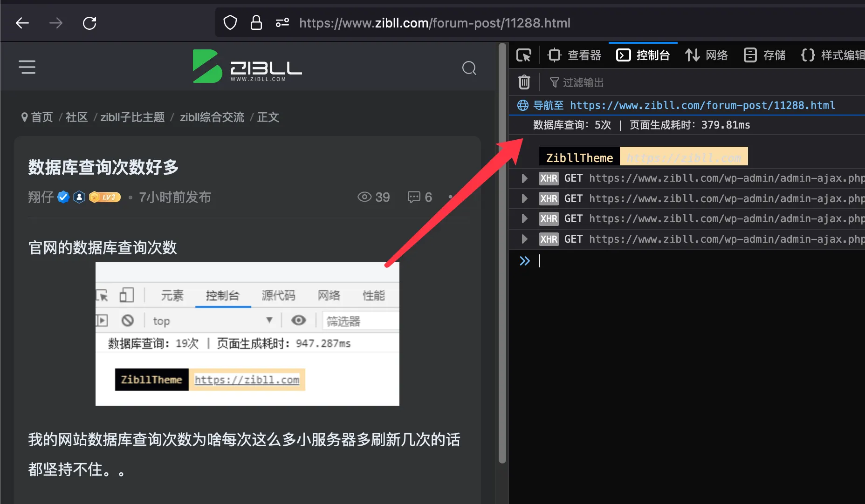This screenshot has height=504, width=865.
Task: Switch to the 存储 storage tab
Action: (765, 55)
